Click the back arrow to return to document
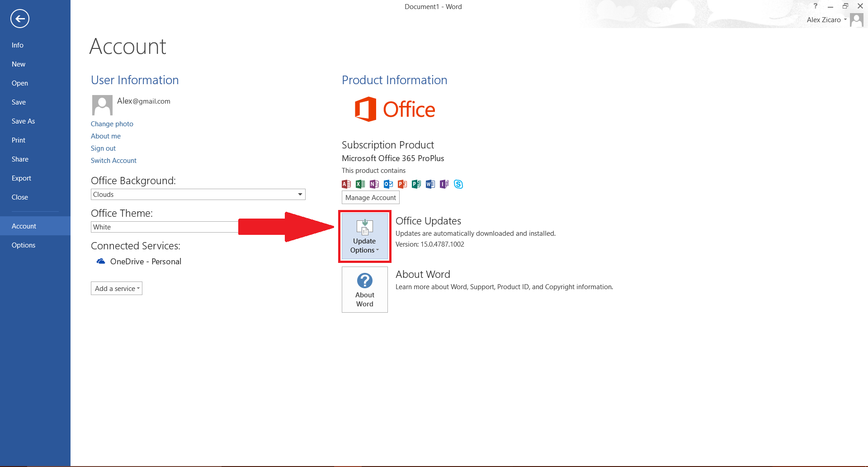This screenshot has width=868, height=467. tap(20, 19)
